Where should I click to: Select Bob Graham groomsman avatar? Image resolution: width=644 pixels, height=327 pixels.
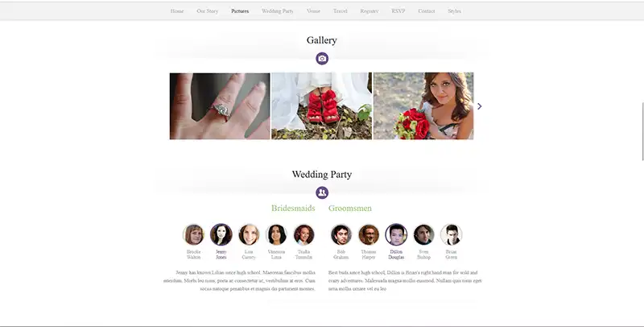click(x=341, y=234)
